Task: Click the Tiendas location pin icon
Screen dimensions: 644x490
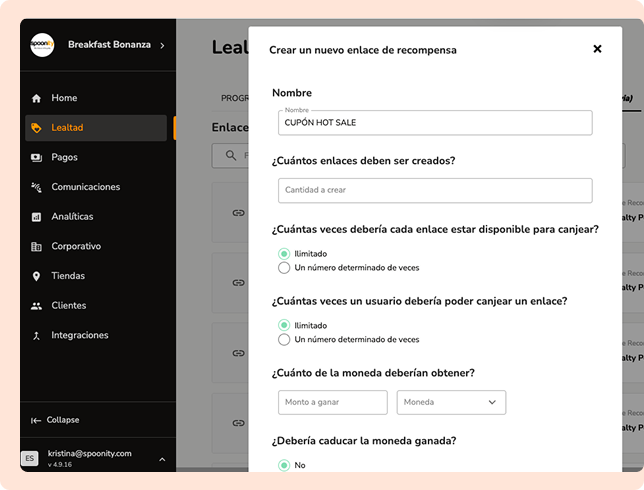Action: 36,276
